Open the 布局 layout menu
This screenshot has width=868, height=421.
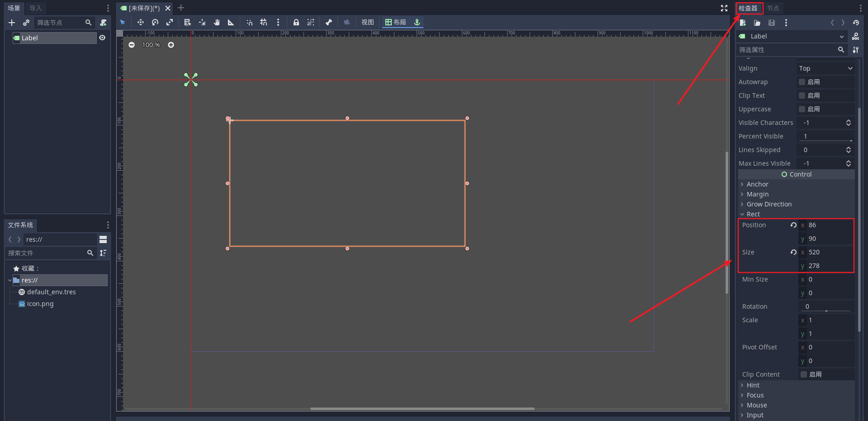(396, 22)
